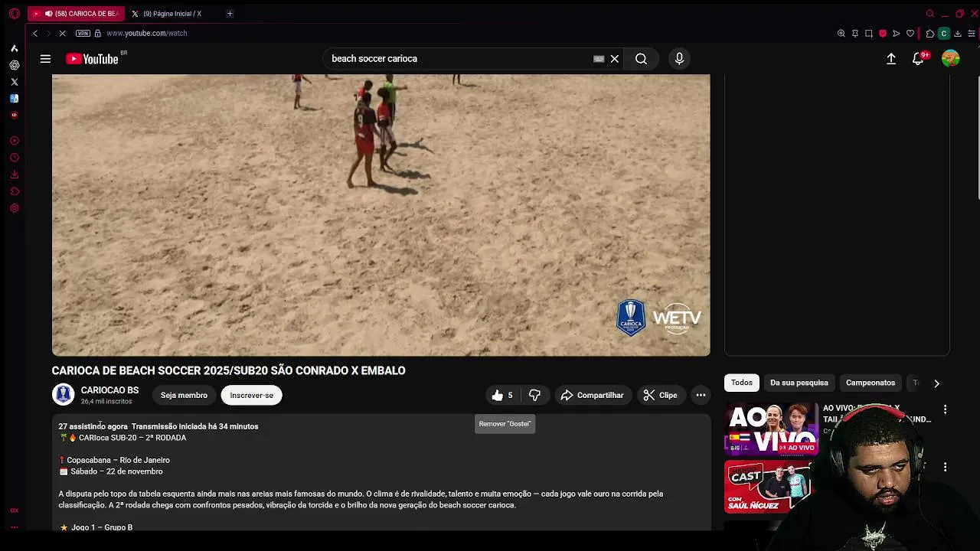Viewport: 980px width, 551px height.
Task: Click the 'Clipe' scissors button
Action: pos(660,395)
